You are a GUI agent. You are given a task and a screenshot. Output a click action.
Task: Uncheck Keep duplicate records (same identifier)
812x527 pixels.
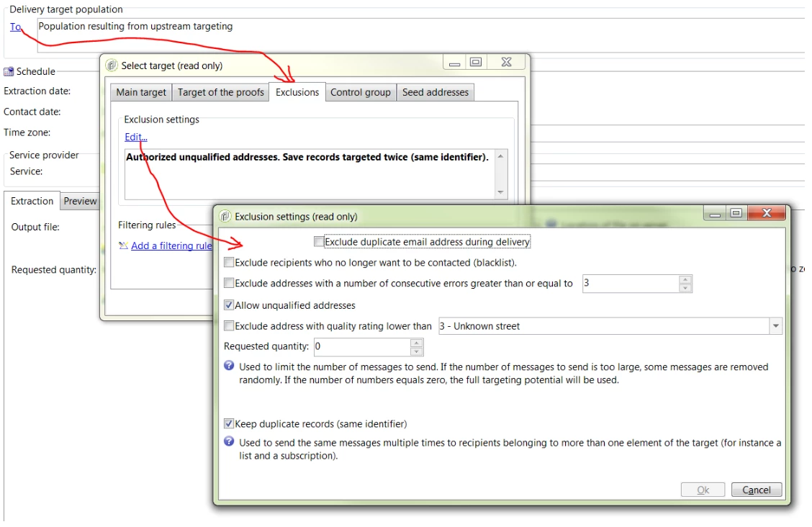click(228, 424)
